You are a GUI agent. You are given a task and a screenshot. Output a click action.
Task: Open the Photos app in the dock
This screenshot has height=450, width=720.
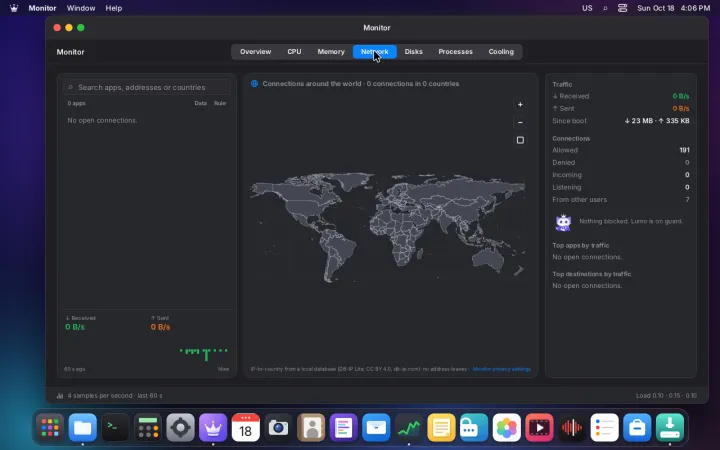pyautogui.click(x=506, y=428)
